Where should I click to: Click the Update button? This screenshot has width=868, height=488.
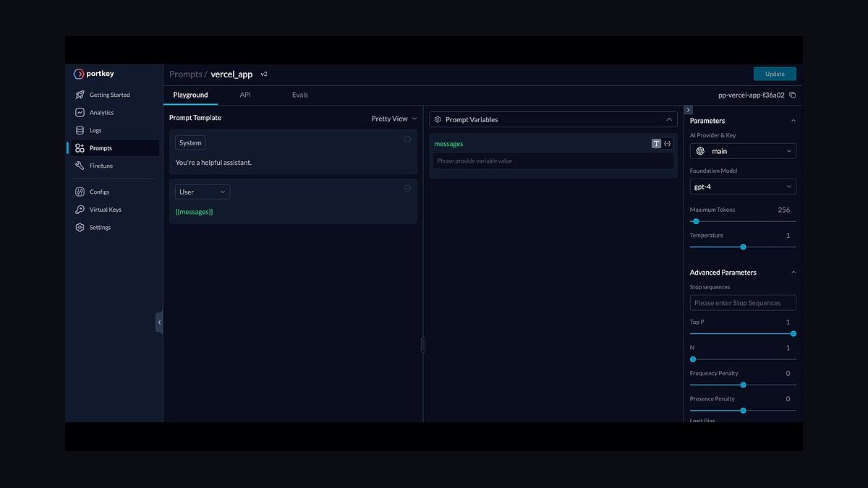pyautogui.click(x=775, y=74)
